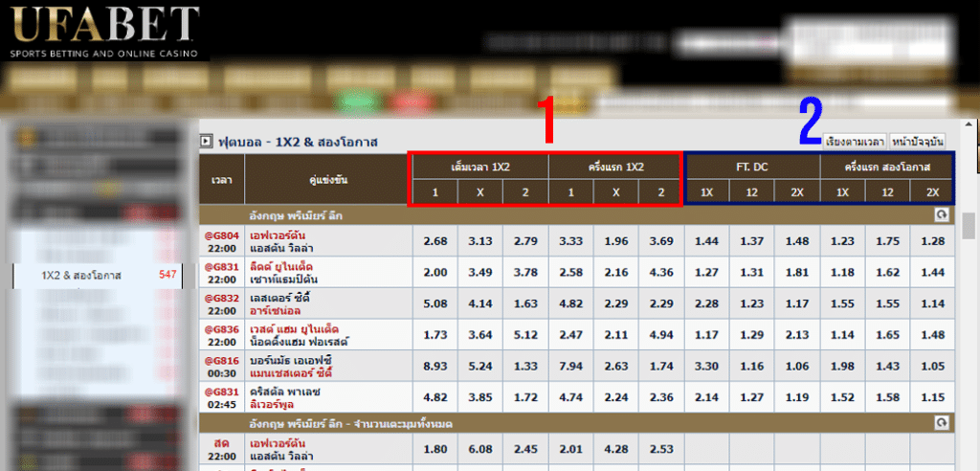Viewport: 980px width, 471px height.
Task: Pick odds 1.37 in เอฟเวอร์ตัน @G804 row
Action: 751,241
